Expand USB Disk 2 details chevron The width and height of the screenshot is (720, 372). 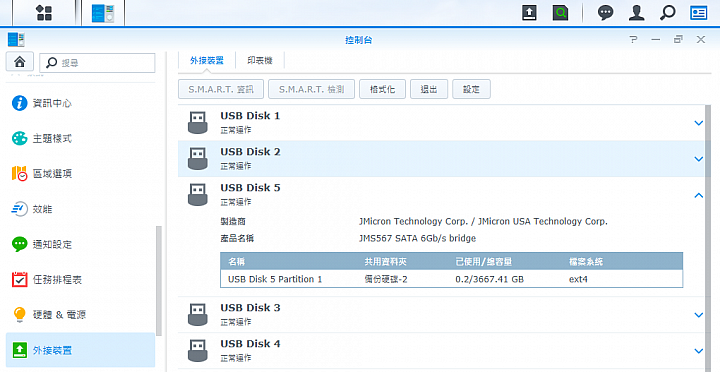pyautogui.click(x=698, y=159)
